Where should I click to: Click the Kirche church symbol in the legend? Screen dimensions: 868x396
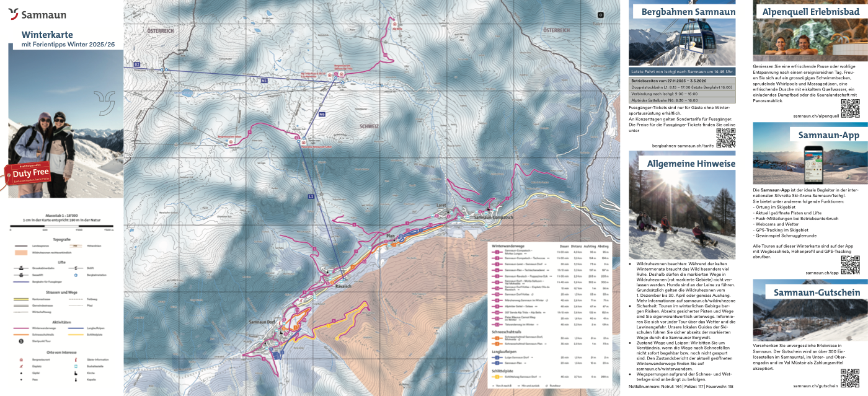(x=76, y=373)
